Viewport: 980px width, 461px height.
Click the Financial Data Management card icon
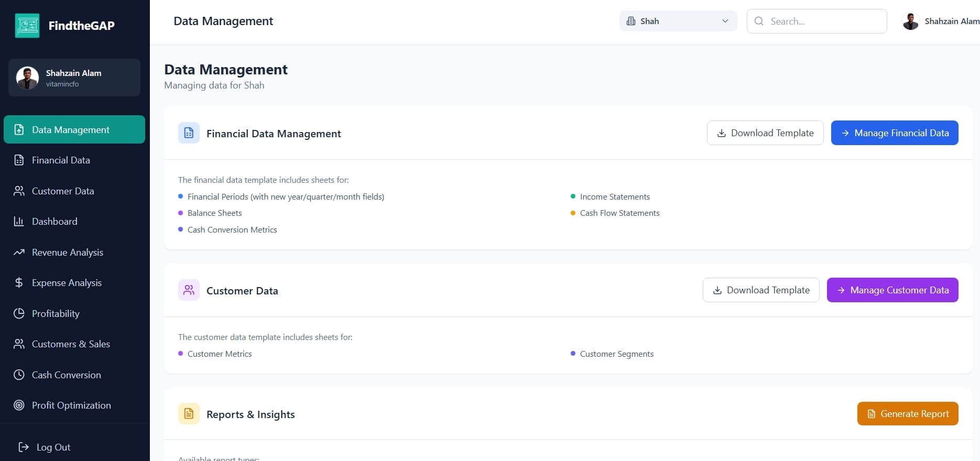coord(189,133)
